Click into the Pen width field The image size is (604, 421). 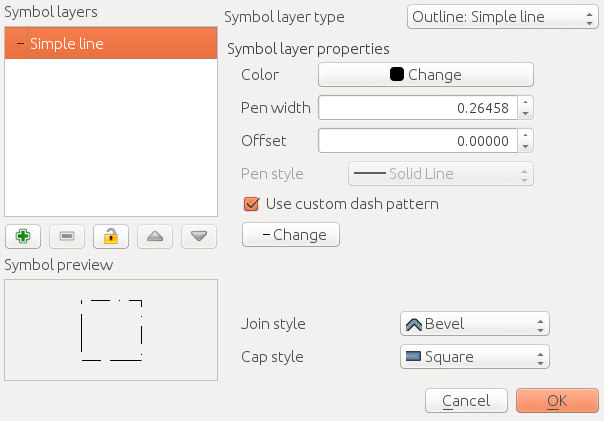(418, 108)
